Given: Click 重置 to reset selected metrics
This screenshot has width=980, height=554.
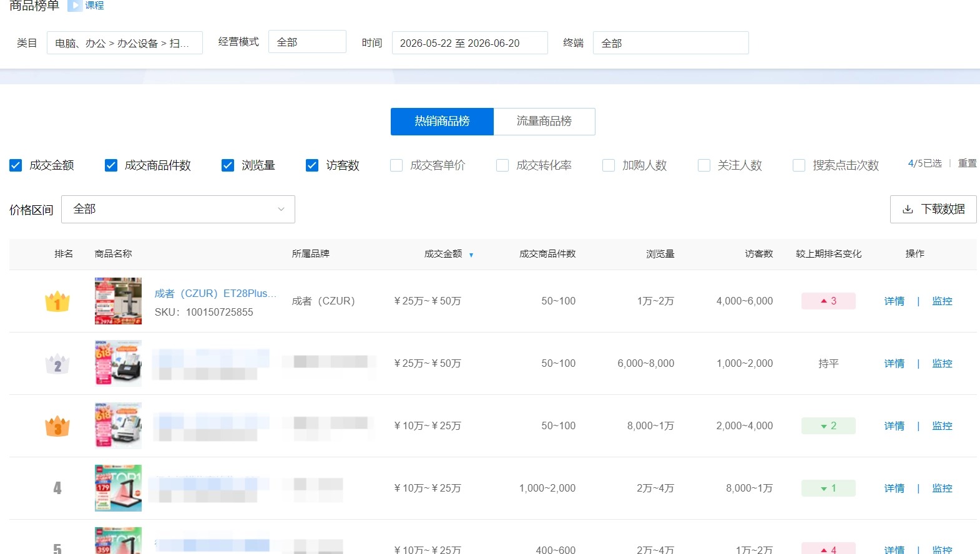Looking at the screenshot, I should coord(968,163).
